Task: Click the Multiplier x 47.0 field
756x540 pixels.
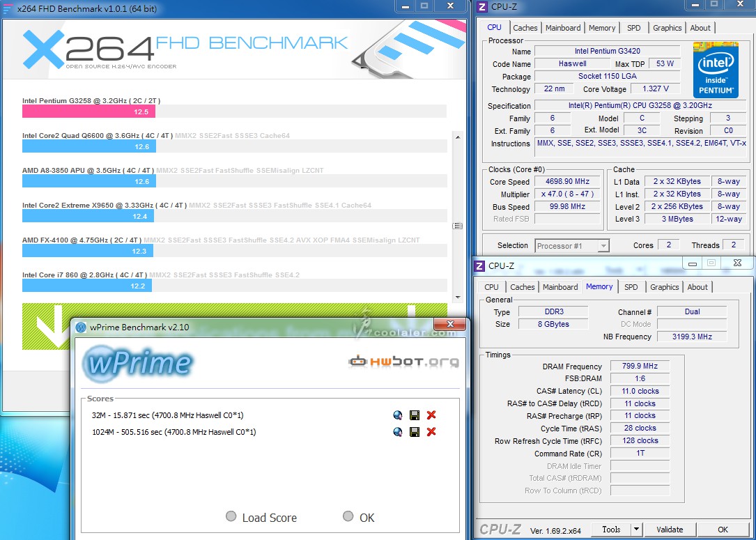Action: click(567, 194)
